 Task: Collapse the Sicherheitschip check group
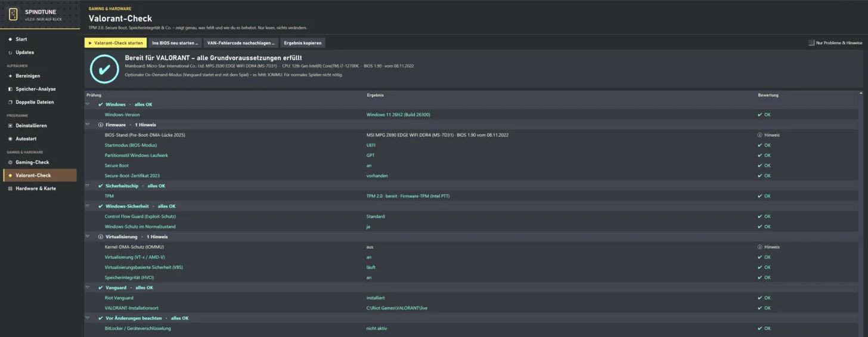[x=88, y=185]
